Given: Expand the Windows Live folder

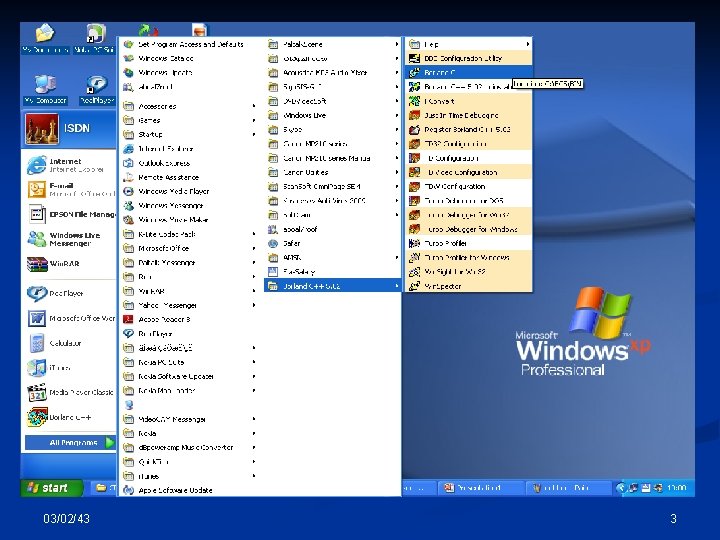Looking at the screenshot, I should [332, 115].
